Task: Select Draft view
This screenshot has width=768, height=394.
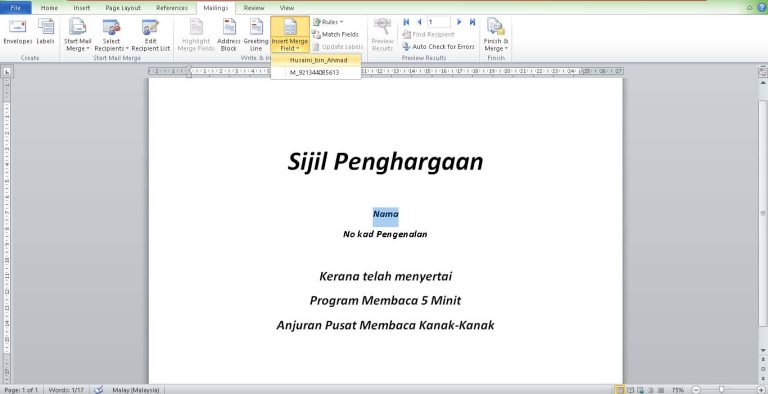Action: click(x=661, y=390)
